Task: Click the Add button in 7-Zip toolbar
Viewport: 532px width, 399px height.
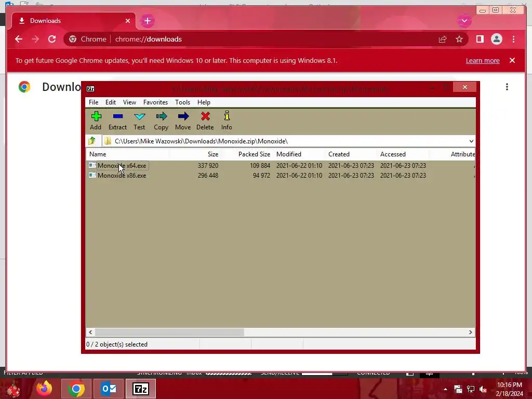Action: (96, 121)
